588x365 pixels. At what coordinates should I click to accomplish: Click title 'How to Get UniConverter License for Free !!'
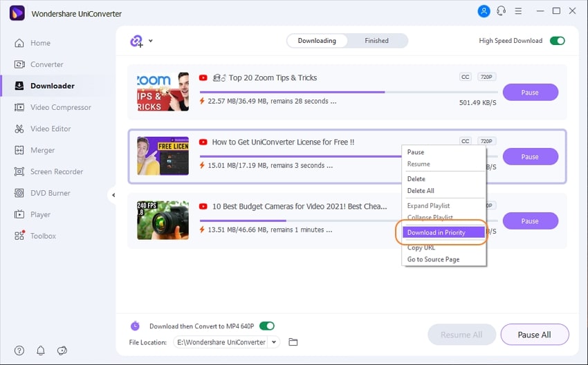click(x=283, y=142)
